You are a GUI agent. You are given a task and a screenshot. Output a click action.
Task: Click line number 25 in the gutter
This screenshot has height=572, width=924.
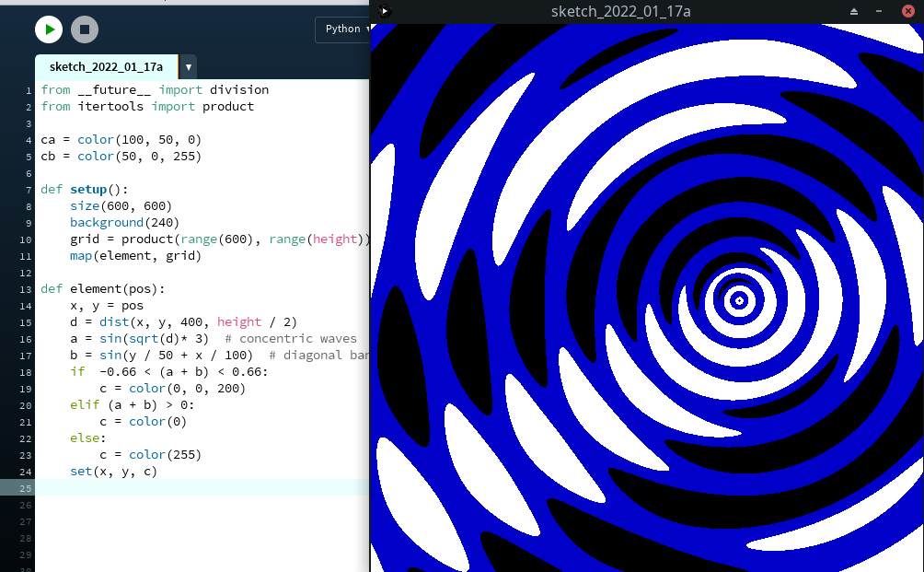(x=25, y=487)
